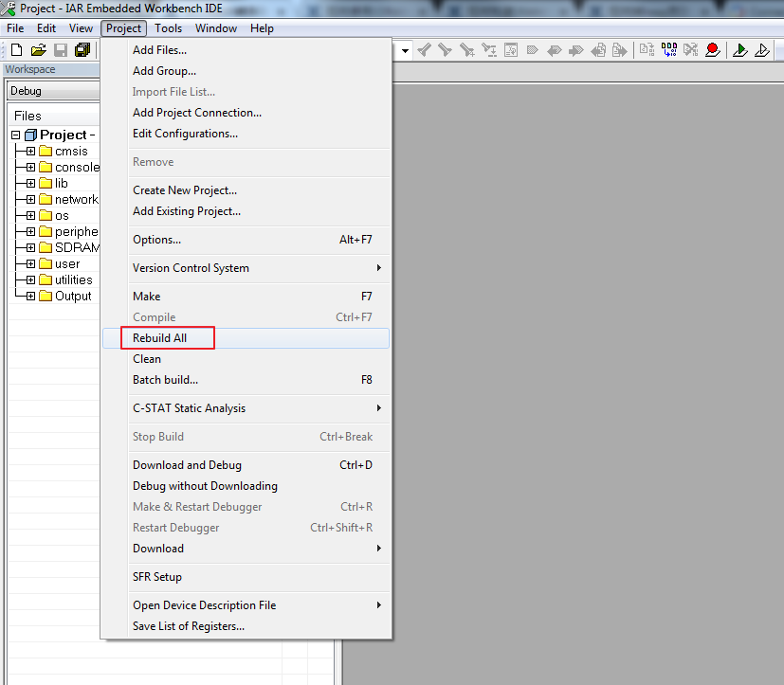Open the File menu

(15, 28)
